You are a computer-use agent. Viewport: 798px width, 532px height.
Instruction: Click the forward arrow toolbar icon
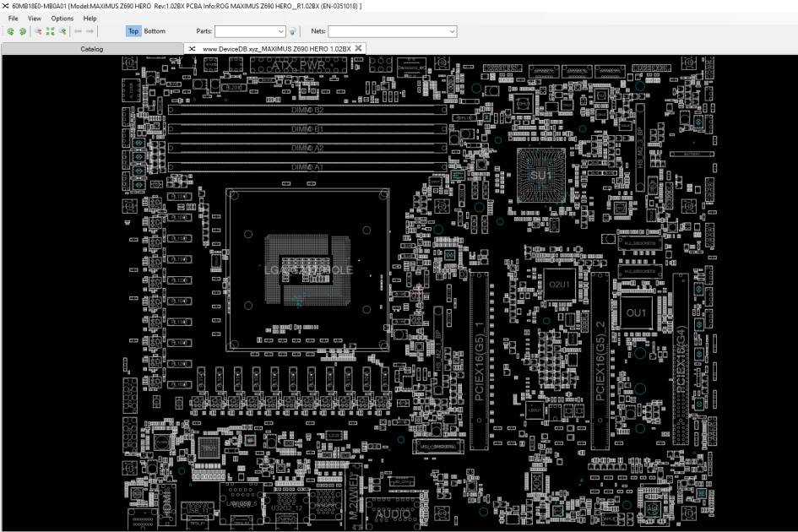click(90, 31)
